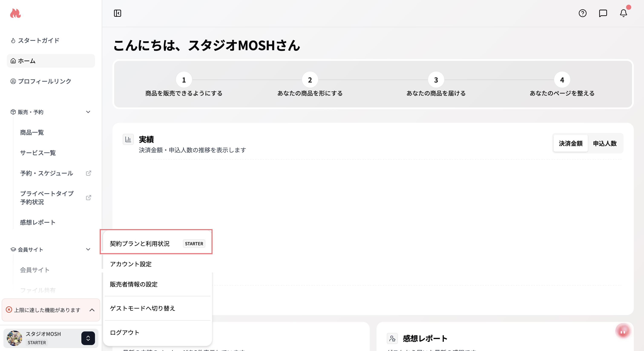This screenshot has height=351, width=644.
Task: Collapse the 会員サイト section chevron
Action: (88, 249)
